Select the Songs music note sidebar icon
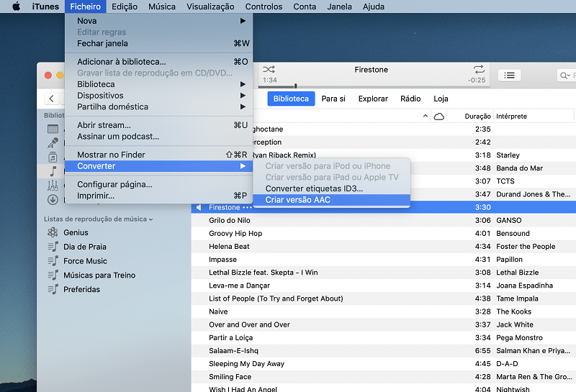Viewport: 576px width, 392px height. [53, 171]
